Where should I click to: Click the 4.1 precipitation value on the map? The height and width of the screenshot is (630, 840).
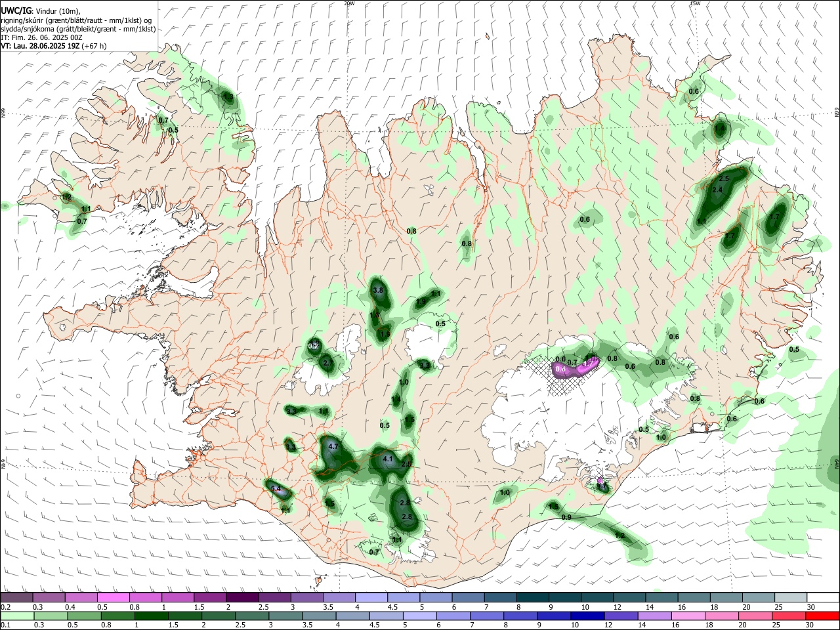coord(387,459)
